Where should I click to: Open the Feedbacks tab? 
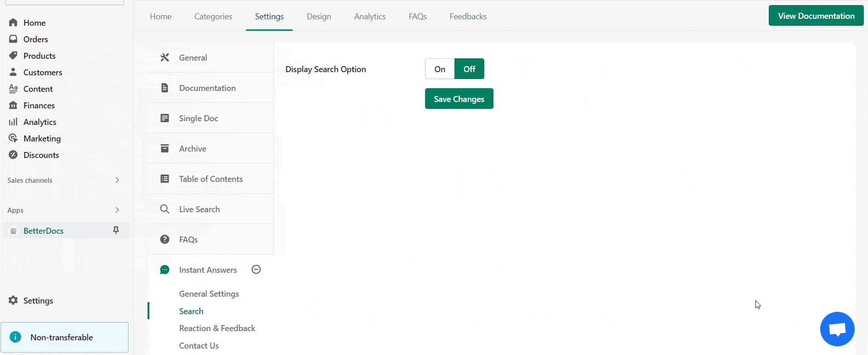[468, 17]
